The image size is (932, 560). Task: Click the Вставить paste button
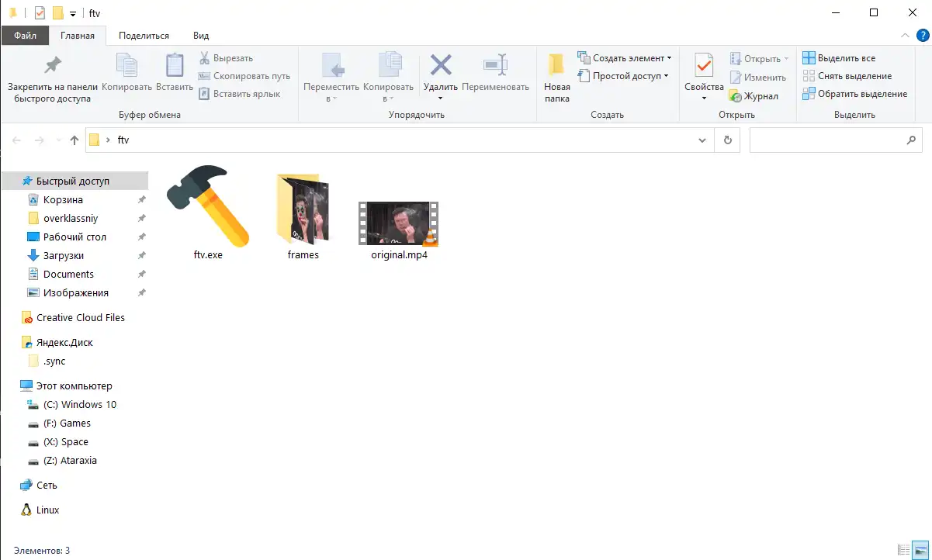(x=175, y=74)
